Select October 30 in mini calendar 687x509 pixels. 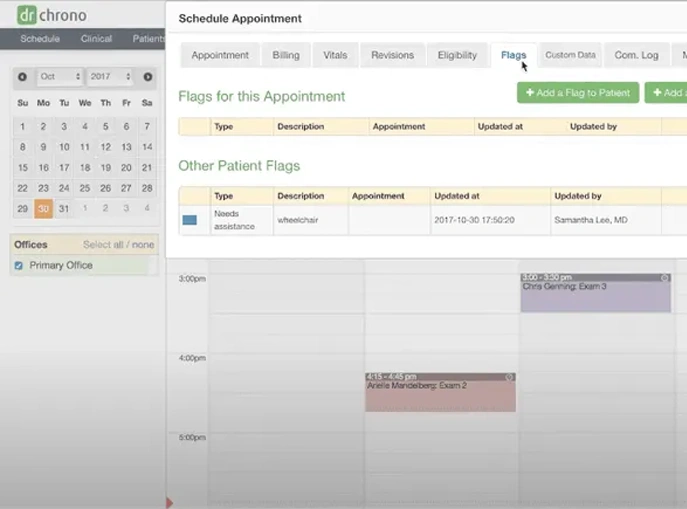tap(43, 209)
